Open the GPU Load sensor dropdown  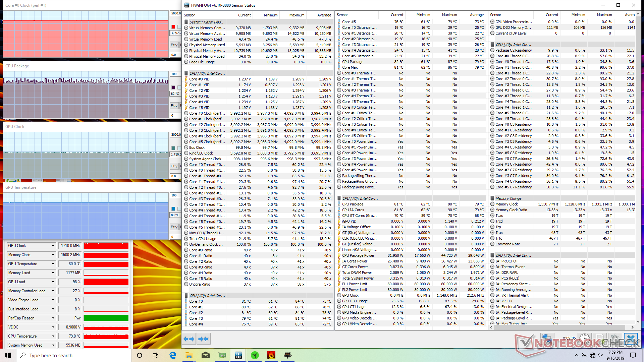point(53,282)
